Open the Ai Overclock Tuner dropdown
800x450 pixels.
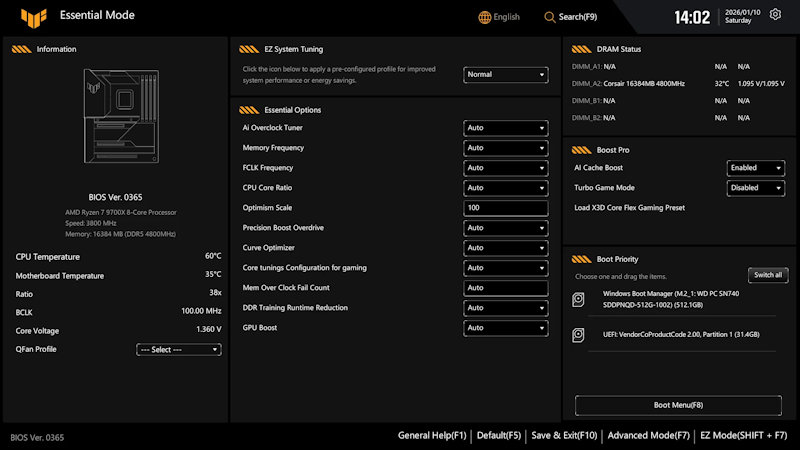(x=506, y=128)
